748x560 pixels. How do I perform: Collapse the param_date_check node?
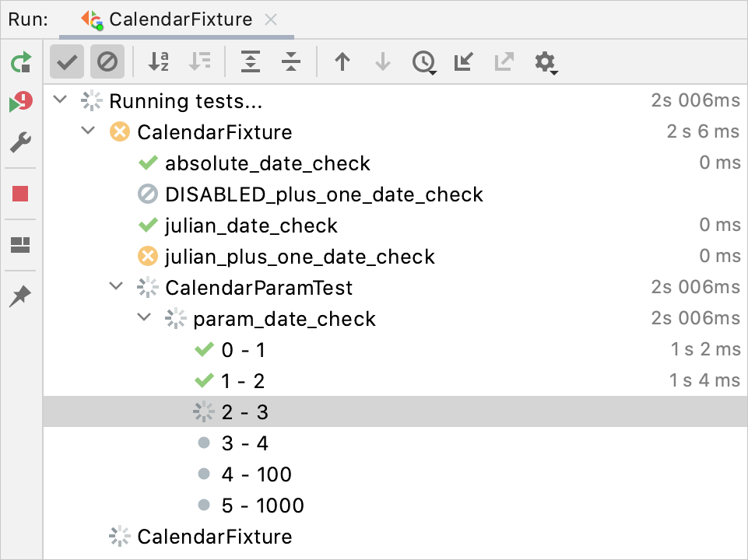pos(144,317)
